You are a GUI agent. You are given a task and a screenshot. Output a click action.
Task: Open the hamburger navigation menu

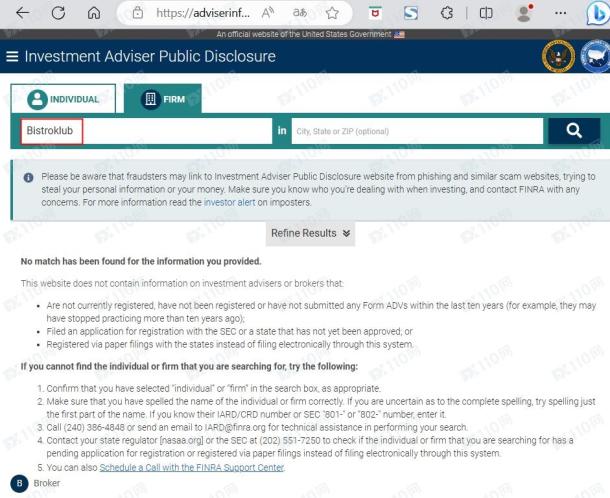[12, 57]
